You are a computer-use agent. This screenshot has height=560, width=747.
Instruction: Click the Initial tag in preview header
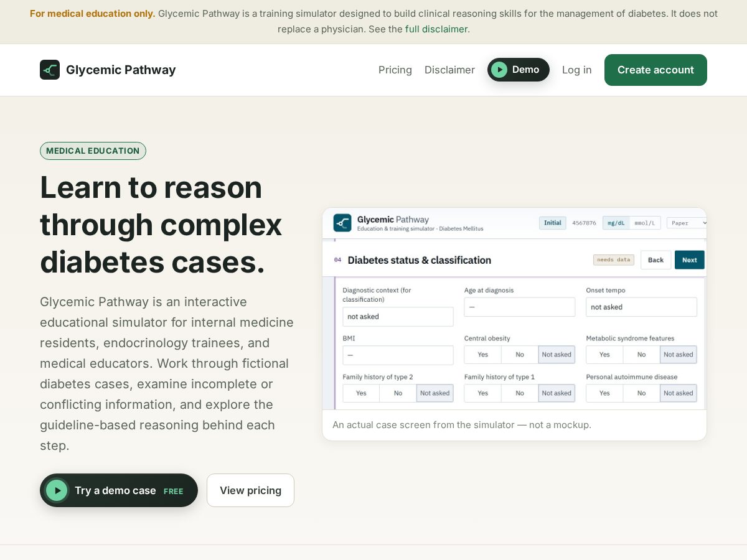click(552, 223)
